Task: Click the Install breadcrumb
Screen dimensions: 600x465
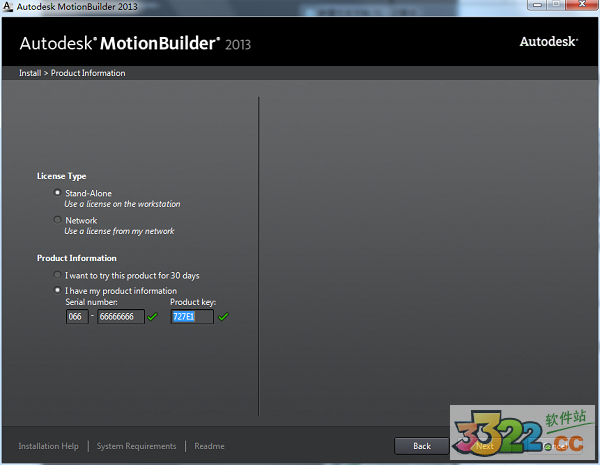Action: pyautogui.click(x=30, y=73)
